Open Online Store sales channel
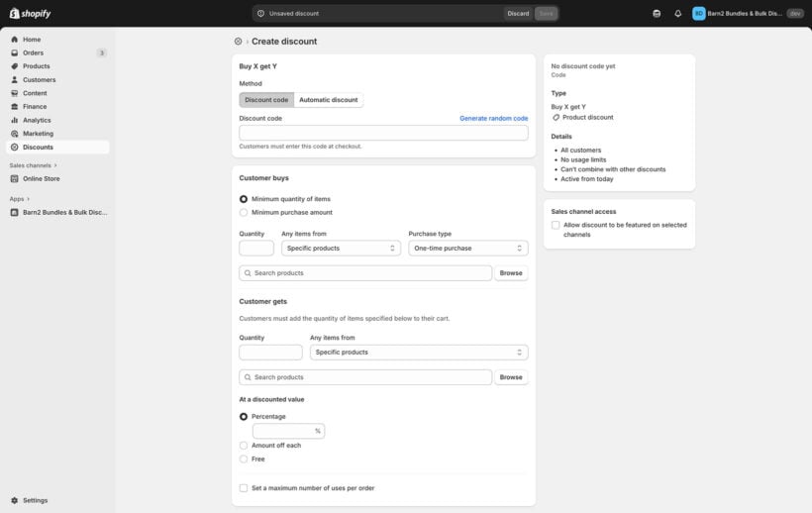This screenshot has height=513, width=812. point(41,178)
